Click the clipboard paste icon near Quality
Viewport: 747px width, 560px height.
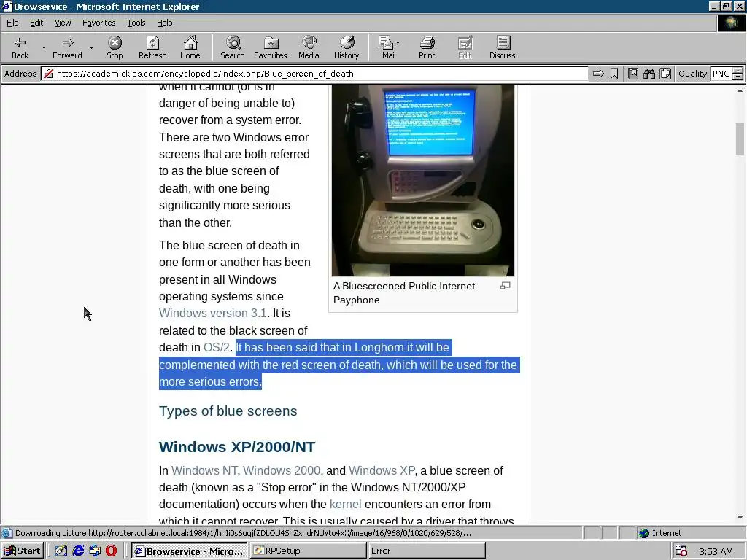click(x=665, y=74)
